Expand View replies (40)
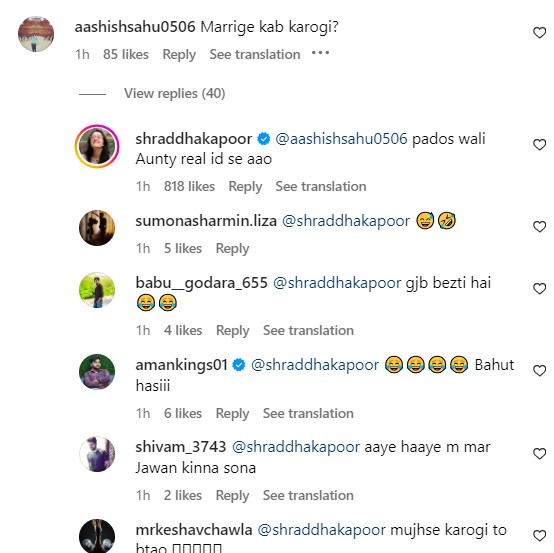This screenshot has height=553, width=554. (175, 93)
